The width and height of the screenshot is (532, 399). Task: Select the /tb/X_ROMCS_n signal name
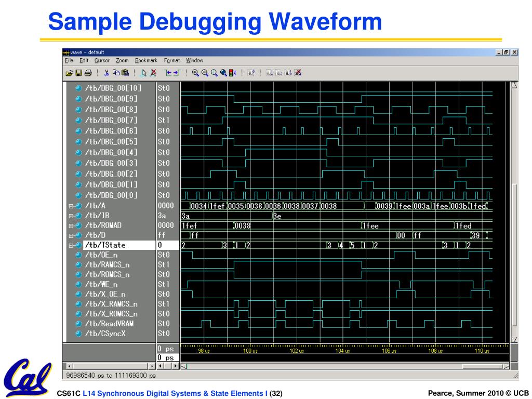(111, 314)
